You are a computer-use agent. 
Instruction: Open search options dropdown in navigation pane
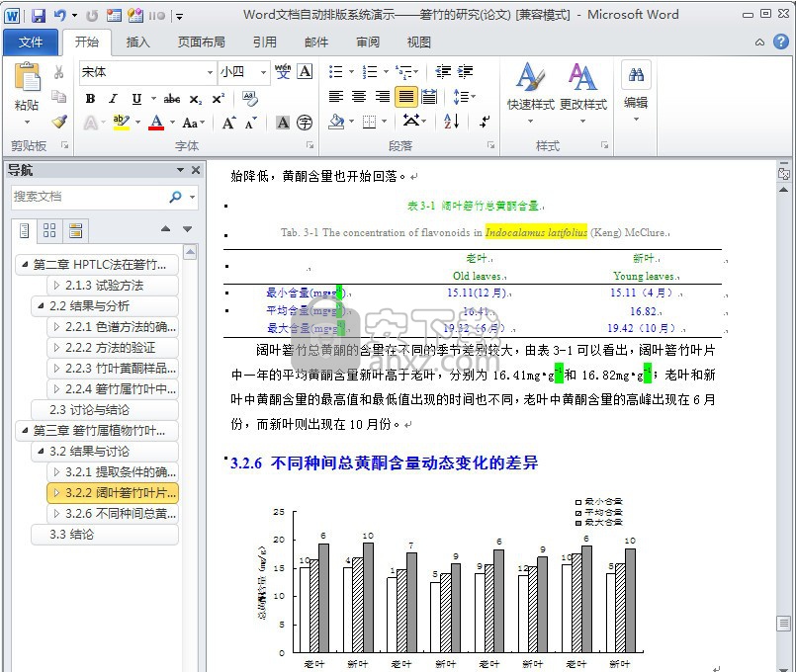(x=193, y=197)
